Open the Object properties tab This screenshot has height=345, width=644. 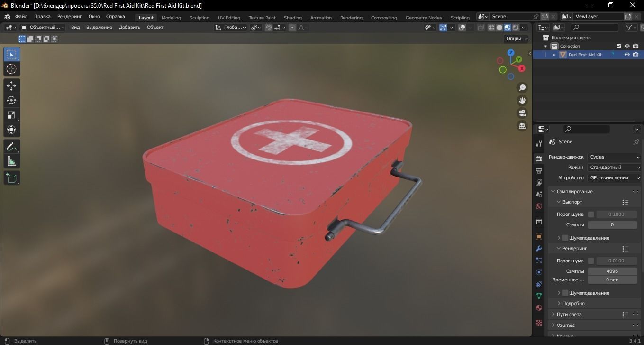click(539, 236)
